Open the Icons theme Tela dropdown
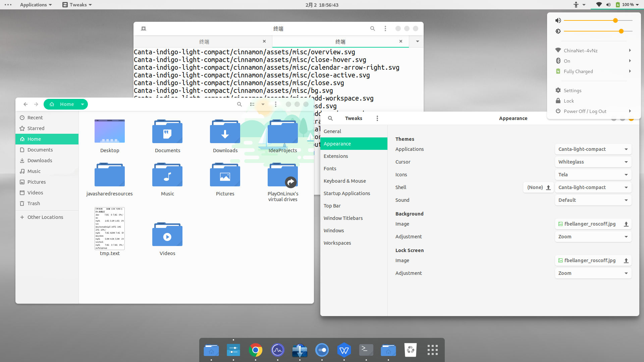Image resolution: width=644 pixels, height=362 pixels. 593,175
